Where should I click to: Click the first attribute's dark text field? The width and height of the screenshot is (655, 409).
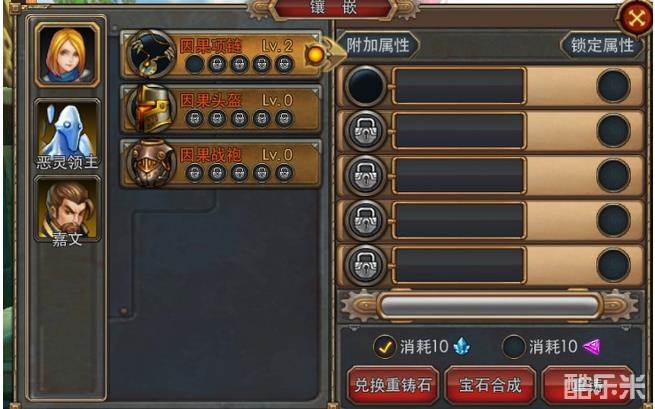point(459,86)
